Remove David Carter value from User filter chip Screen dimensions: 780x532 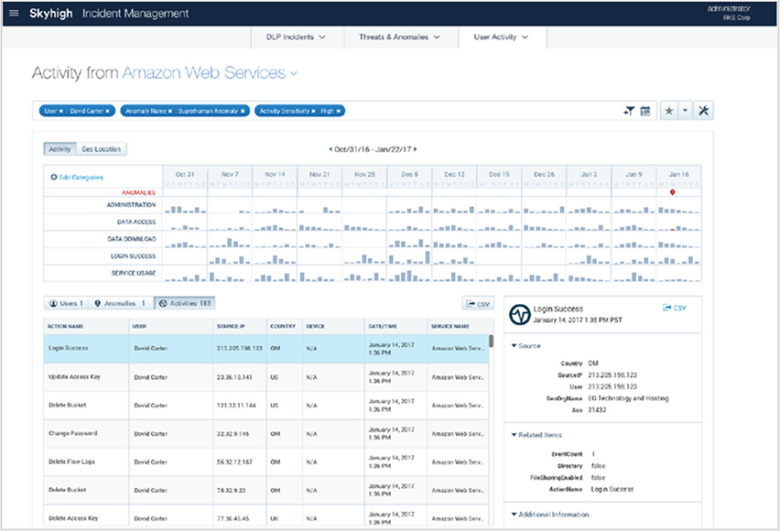click(x=107, y=111)
